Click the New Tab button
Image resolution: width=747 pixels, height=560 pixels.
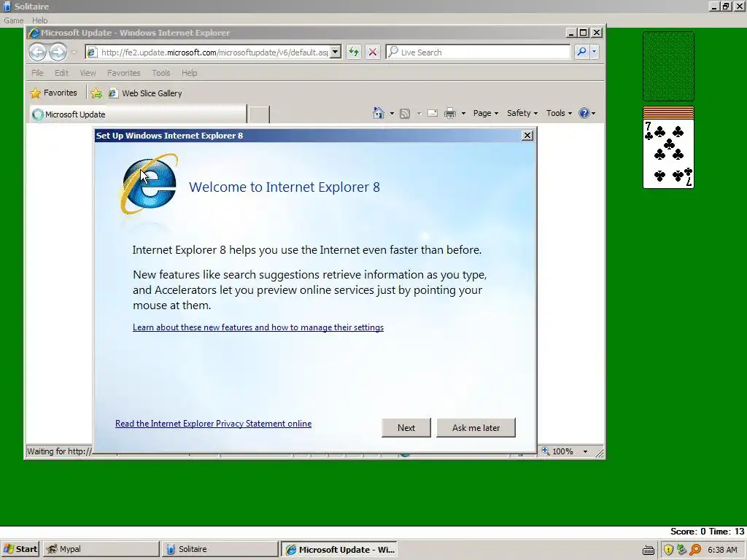(259, 114)
